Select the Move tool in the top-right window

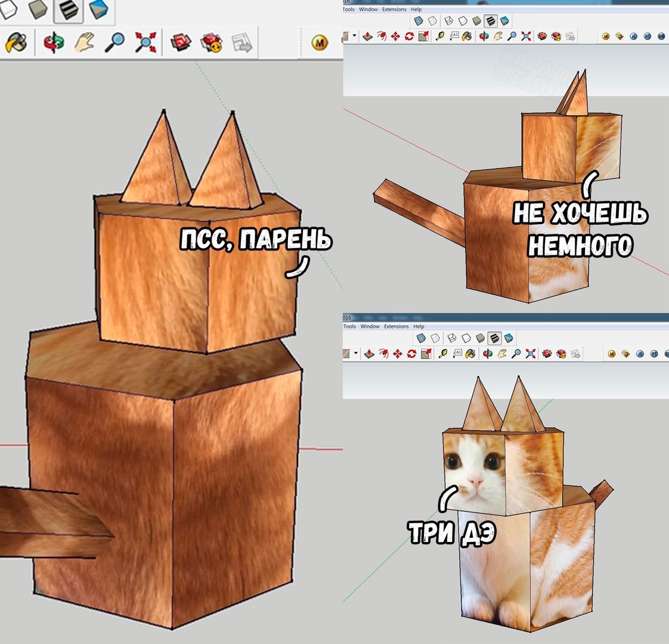point(395,36)
